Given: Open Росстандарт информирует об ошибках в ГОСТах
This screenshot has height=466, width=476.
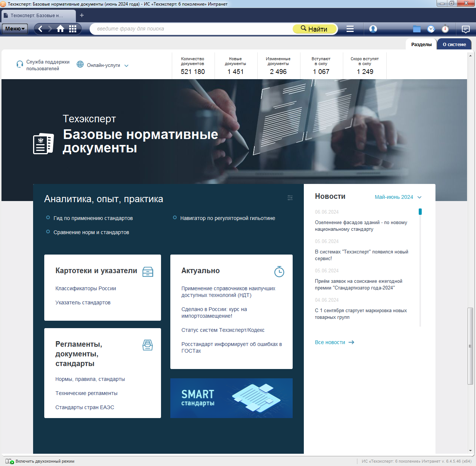Looking at the screenshot, I should tap(232, 347).
